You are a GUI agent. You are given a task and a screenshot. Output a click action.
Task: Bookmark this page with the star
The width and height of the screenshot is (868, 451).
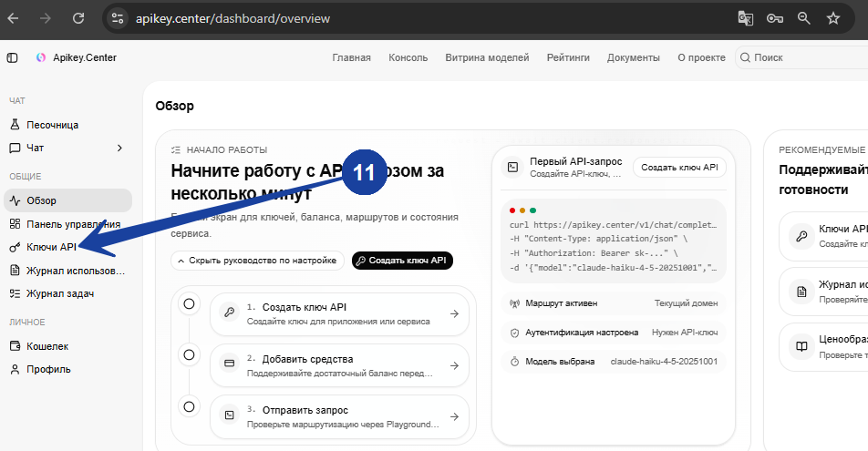click(833, 18)
